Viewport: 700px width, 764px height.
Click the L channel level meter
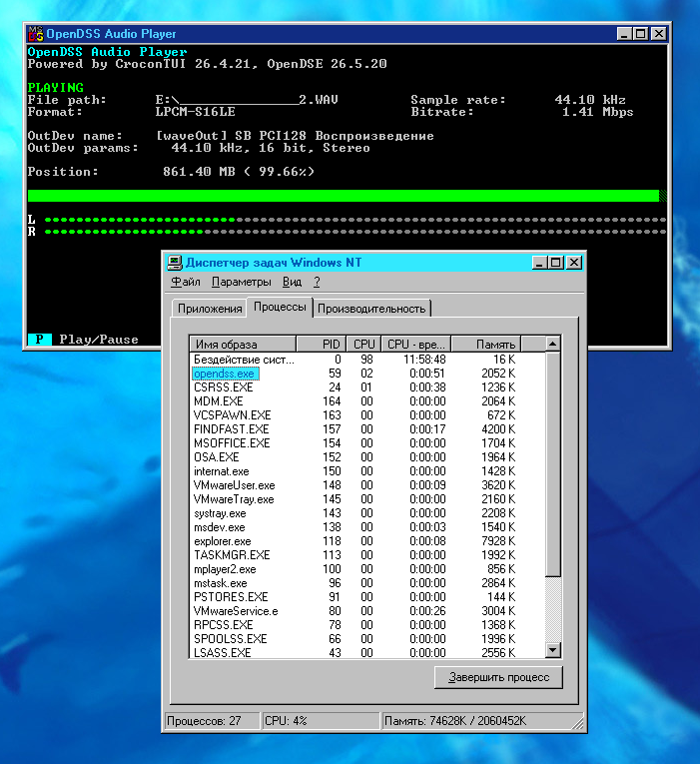[355, 220]
